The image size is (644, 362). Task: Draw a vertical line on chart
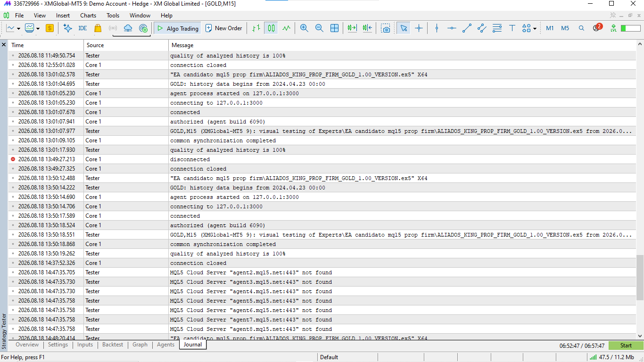point(437,28)
